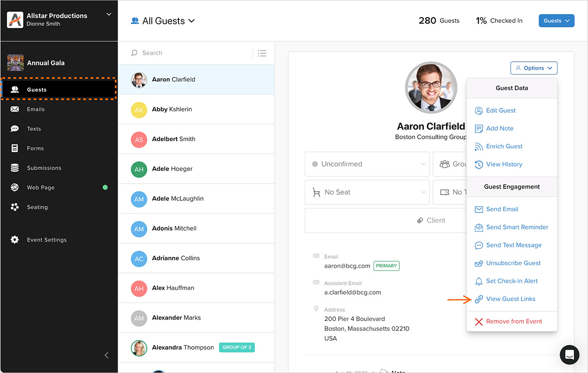Click the Set Check-In Alert bell icon
Image resolution: width=588 pixels, height=373 pixels.
(479, 281)
